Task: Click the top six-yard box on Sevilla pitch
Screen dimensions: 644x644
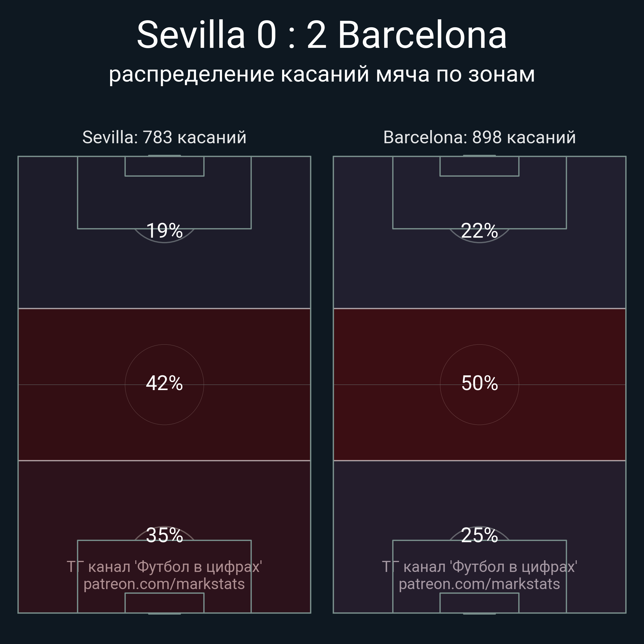Action: (164, 166)
